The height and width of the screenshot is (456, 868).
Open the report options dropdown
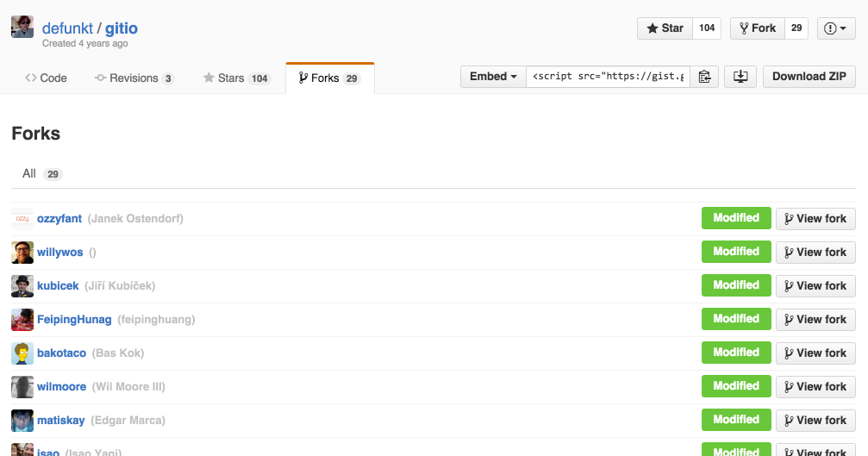pos(834,28)
